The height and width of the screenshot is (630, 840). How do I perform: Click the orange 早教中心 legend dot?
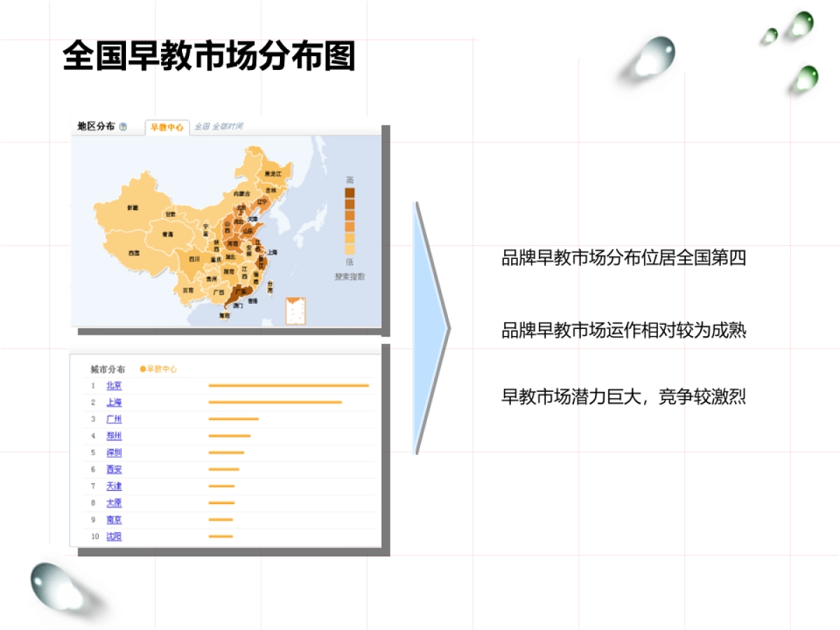[142, 369]
